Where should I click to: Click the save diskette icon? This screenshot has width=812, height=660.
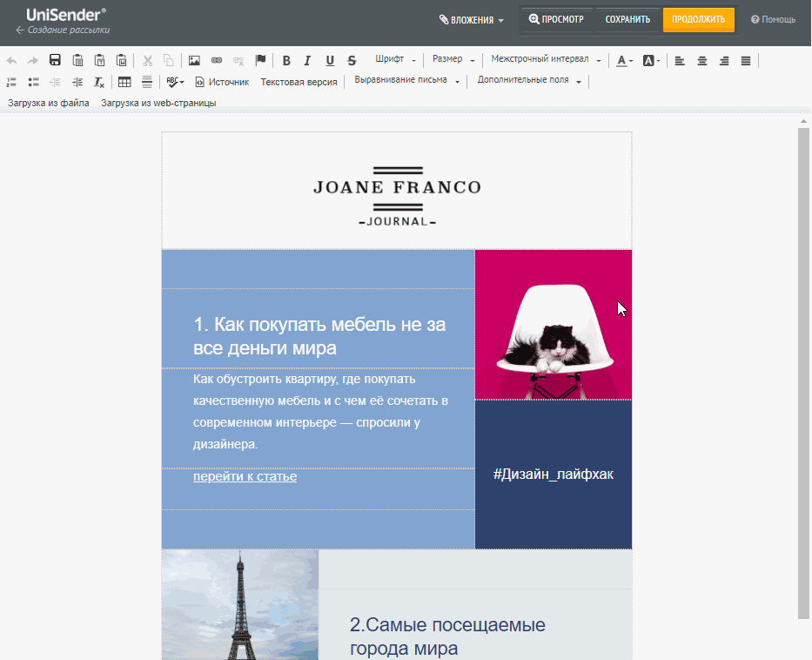click(x=55, y=60)
